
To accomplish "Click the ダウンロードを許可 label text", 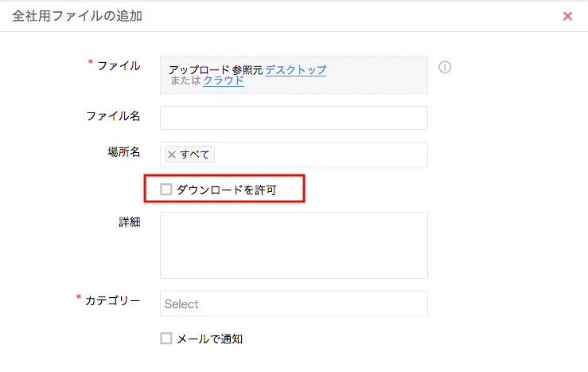I will coord(227,190).
